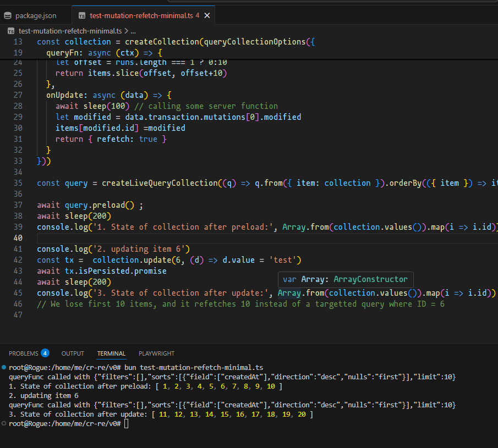Click the terminal prompt cursor input
This screenshot has width=498, height=448.
coord(127,424)
